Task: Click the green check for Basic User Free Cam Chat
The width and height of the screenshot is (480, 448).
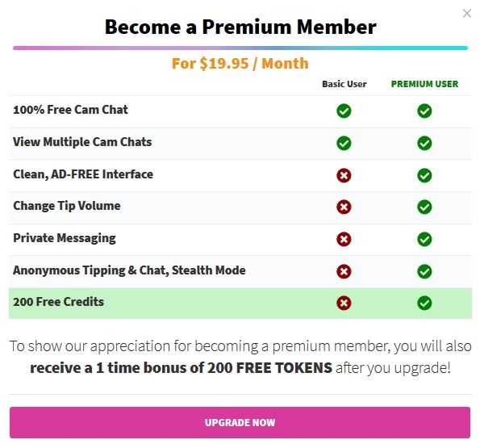Action: 344,111
